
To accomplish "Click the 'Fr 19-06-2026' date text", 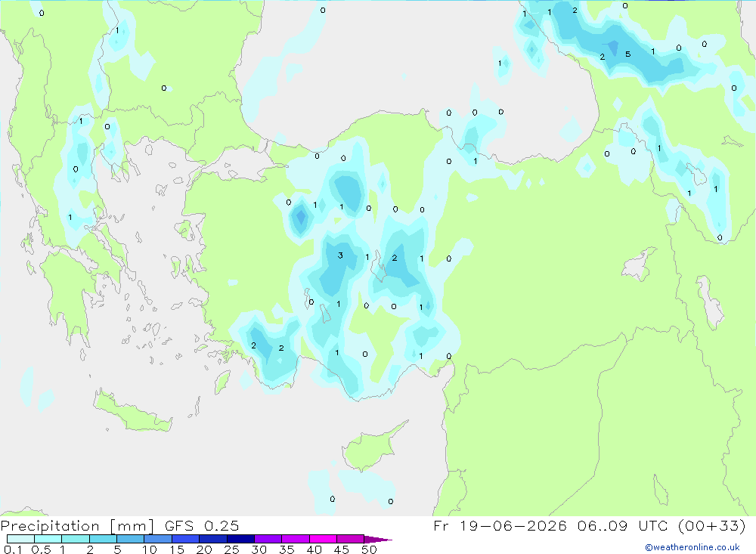I will point(500,526).
